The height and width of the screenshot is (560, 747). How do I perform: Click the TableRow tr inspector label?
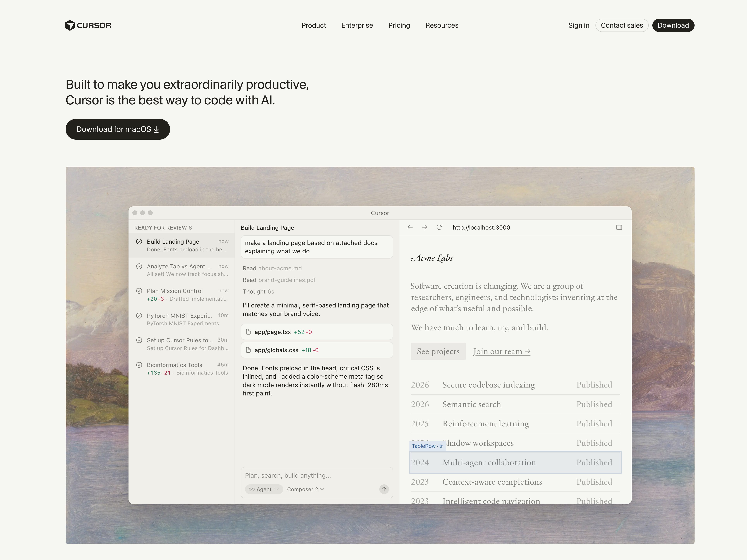pyautogui.click(x=427, y=446)
